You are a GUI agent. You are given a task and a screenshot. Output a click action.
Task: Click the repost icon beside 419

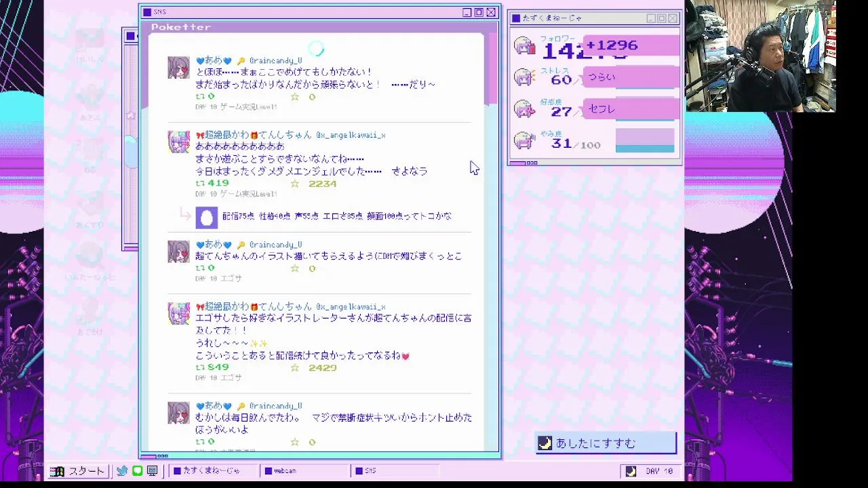(200, 184)
